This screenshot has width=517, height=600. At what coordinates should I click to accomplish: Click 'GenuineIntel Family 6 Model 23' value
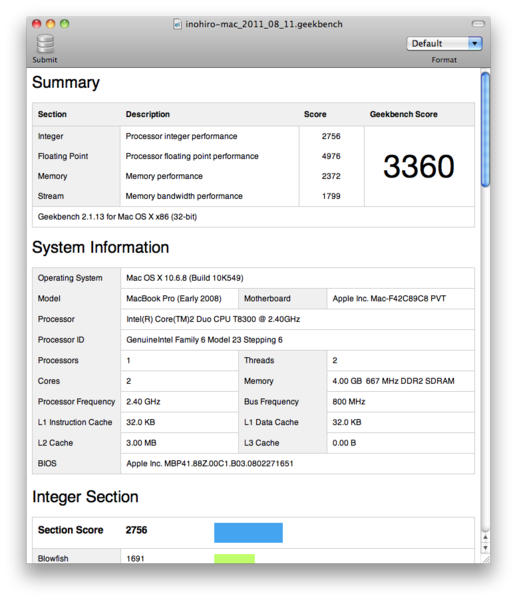point(204,340)
